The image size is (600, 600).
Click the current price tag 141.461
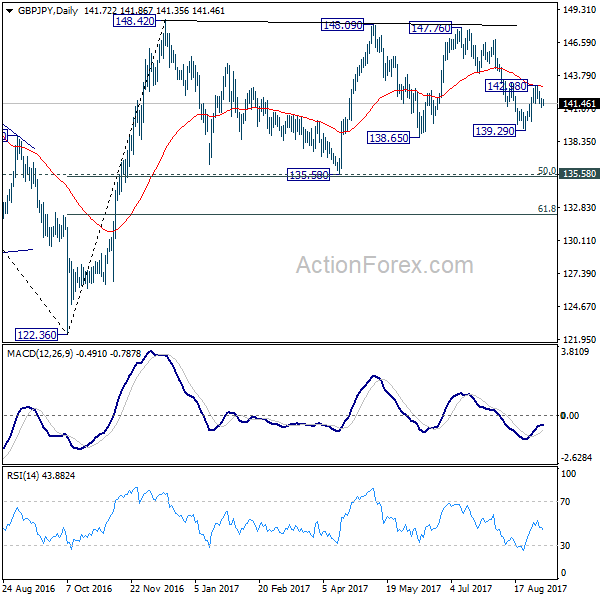(x=579, y=104)
